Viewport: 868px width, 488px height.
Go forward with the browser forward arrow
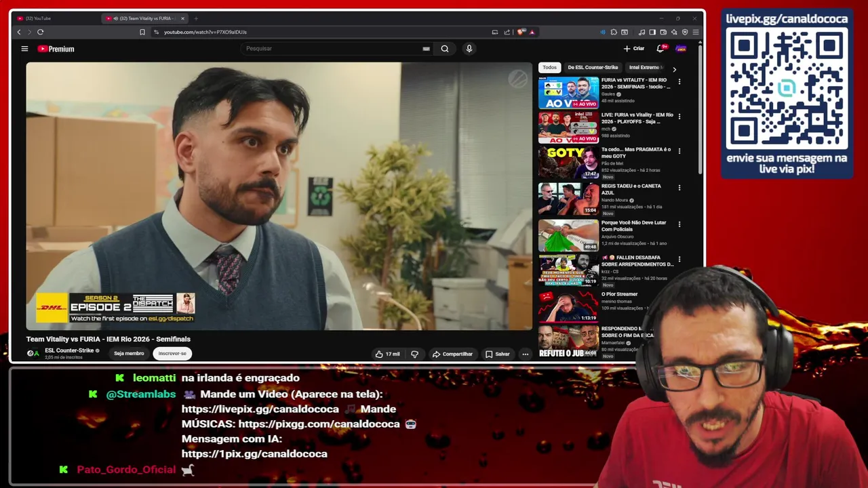pos(29,32)
